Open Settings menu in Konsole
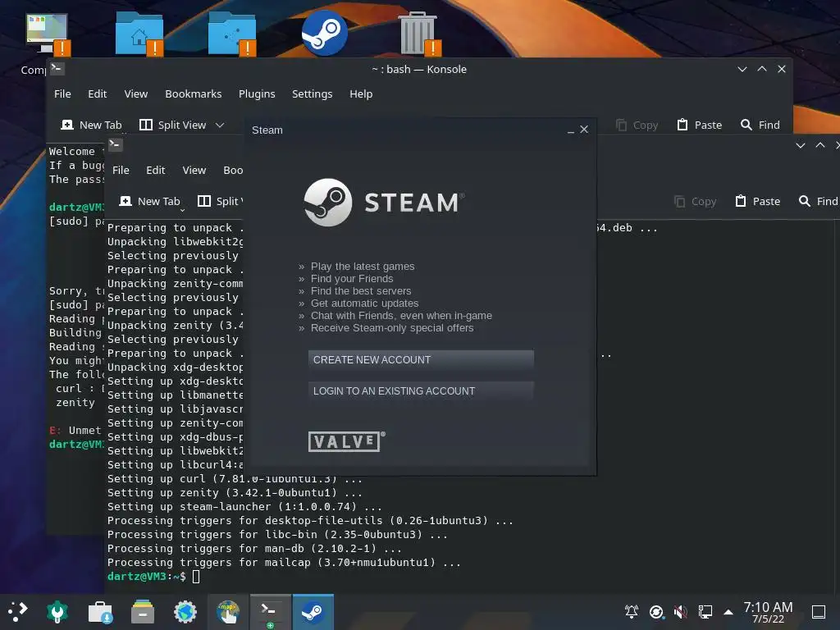Screen dimensions: 840x630 [x=312, y=94]
